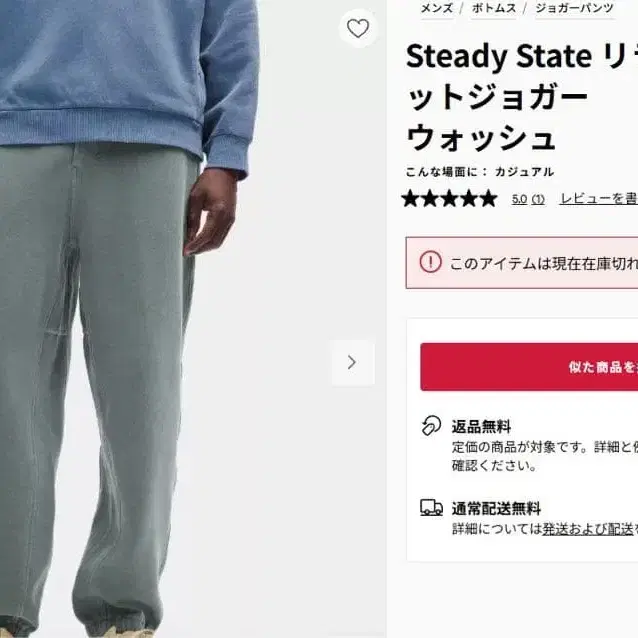Click the free returns tag icon
The width and height of the screenshot is (638, 638).
pyautogui.click(x=431, y=426)
